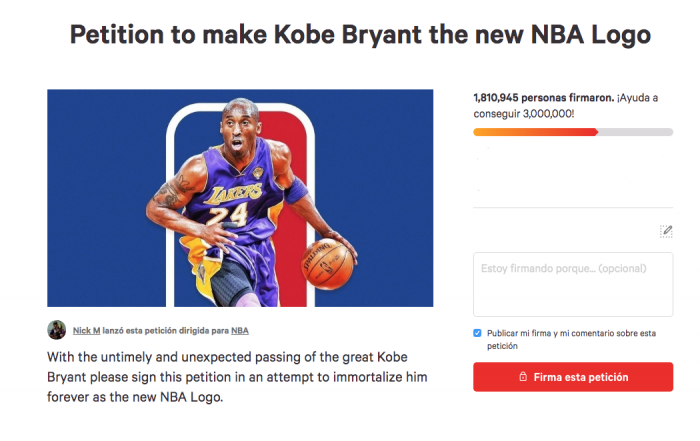
Task: Click Nick M's round profile avatar
Action: (x=57, y=330)
